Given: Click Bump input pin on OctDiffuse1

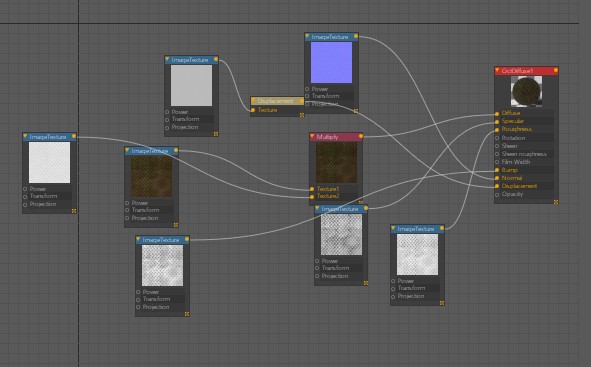Looking at the screenshot, I should click(497, 170).
